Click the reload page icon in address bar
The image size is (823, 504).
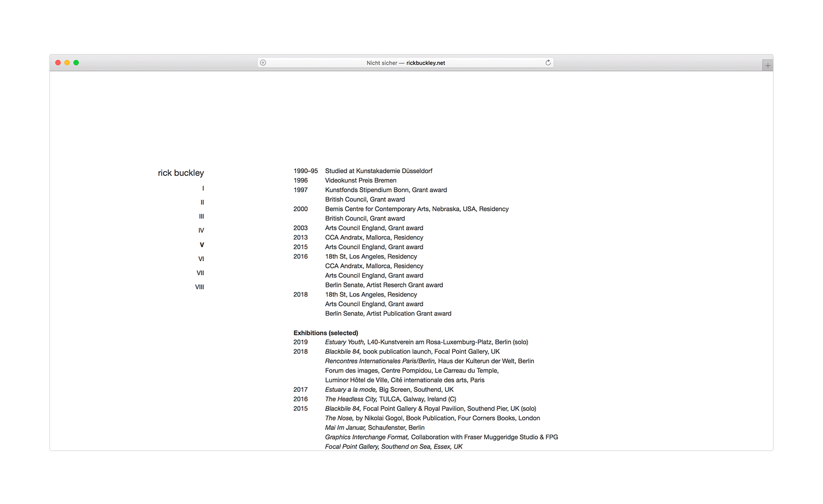pyautogui.click(x=548, y=63)
